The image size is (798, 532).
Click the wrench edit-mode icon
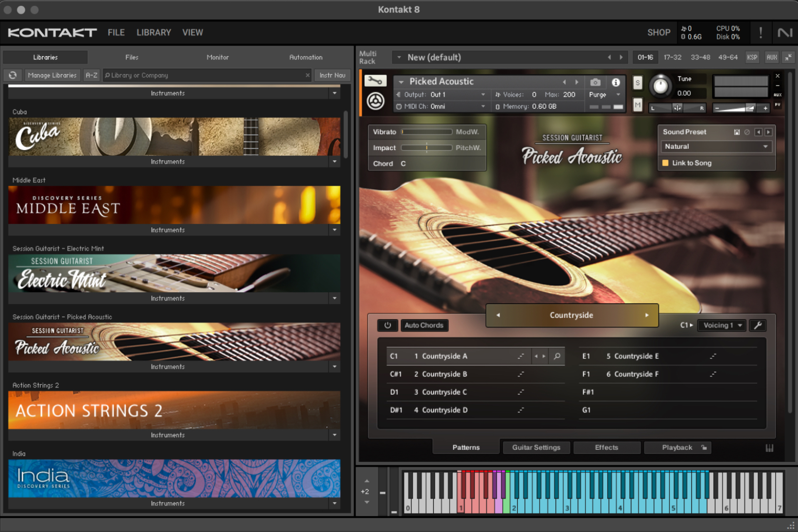(375, 81)
